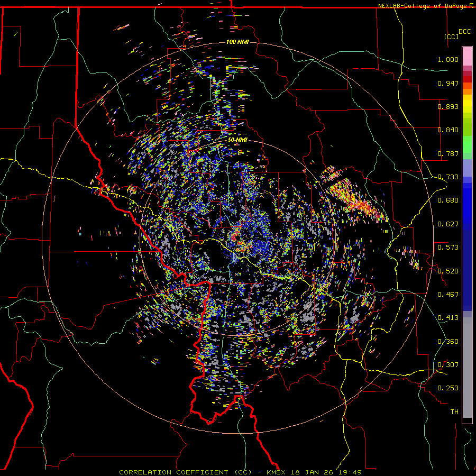Select the 0.627 legend value

(448, 224)
